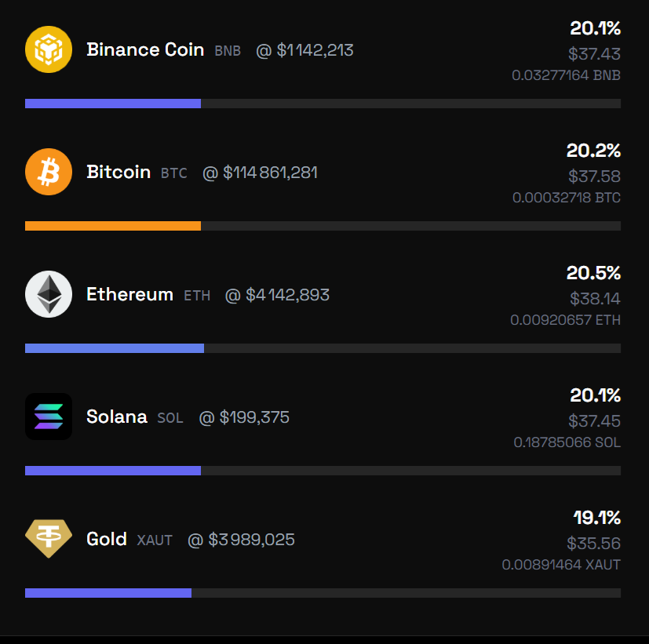Click the Gold XAUT allocation bar
This screenshot has height=644, width=649.
(x=323, y=593)
